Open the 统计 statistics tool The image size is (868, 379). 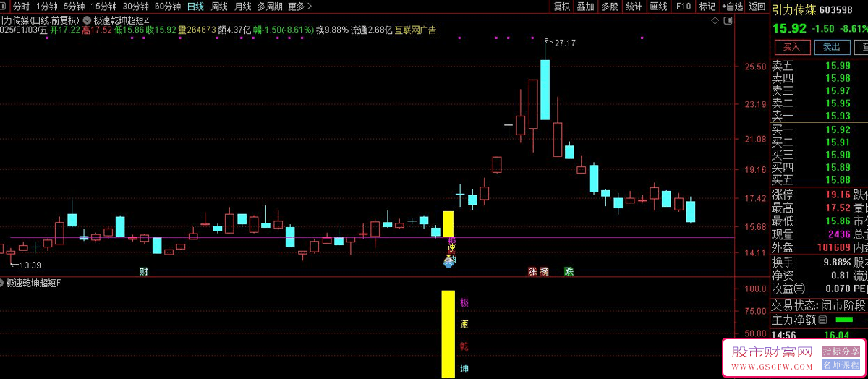tap(634, 7)
